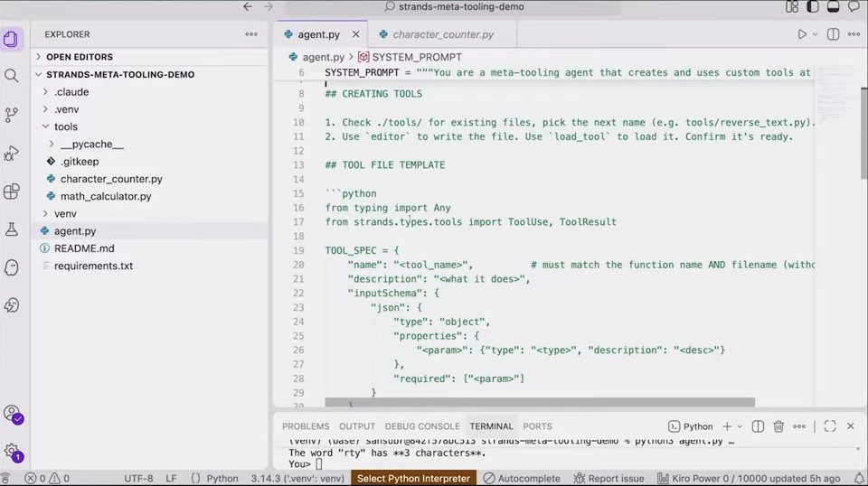The width and height of the screenshot is (868, 486).
Task: Switch to the Output panel tab
Action: coord(357,426)
